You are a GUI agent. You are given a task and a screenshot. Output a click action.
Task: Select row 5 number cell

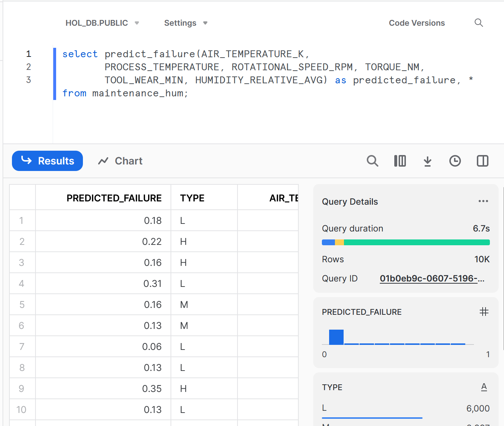(x=22, y=305)
